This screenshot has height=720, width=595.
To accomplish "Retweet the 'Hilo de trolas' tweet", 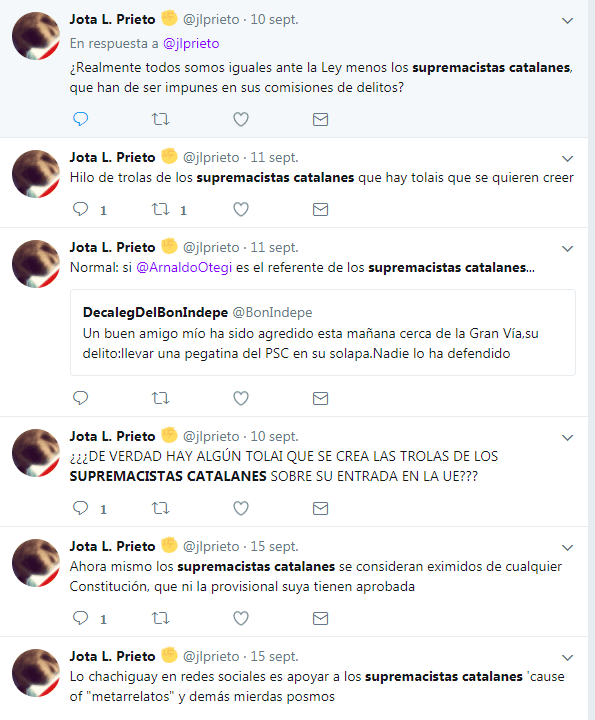I will point(161,209).
